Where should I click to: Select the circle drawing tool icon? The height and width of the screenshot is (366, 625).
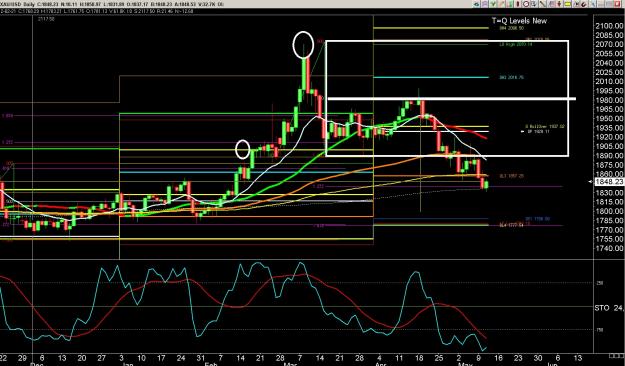pyautogui.click(x=526, y=4)
